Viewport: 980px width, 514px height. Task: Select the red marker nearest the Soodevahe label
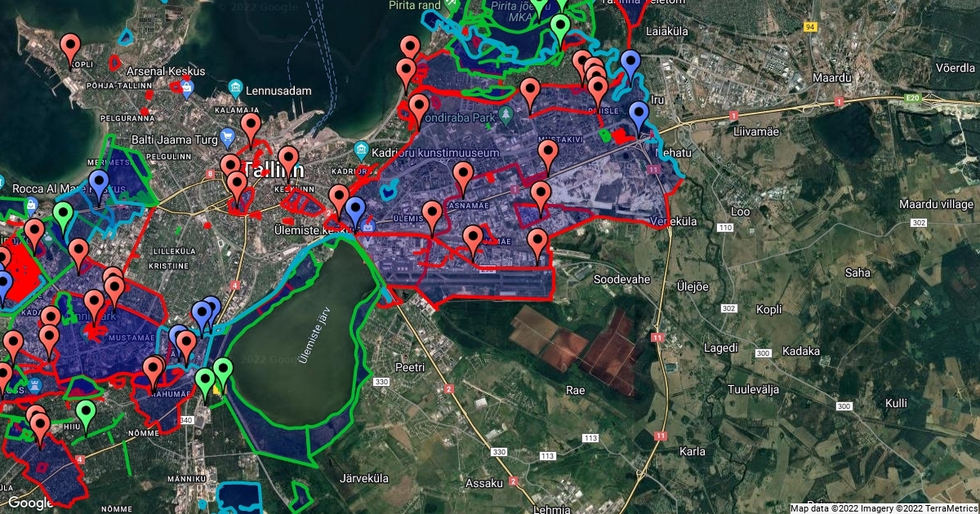pyautogui.click(x=537, y=244)
